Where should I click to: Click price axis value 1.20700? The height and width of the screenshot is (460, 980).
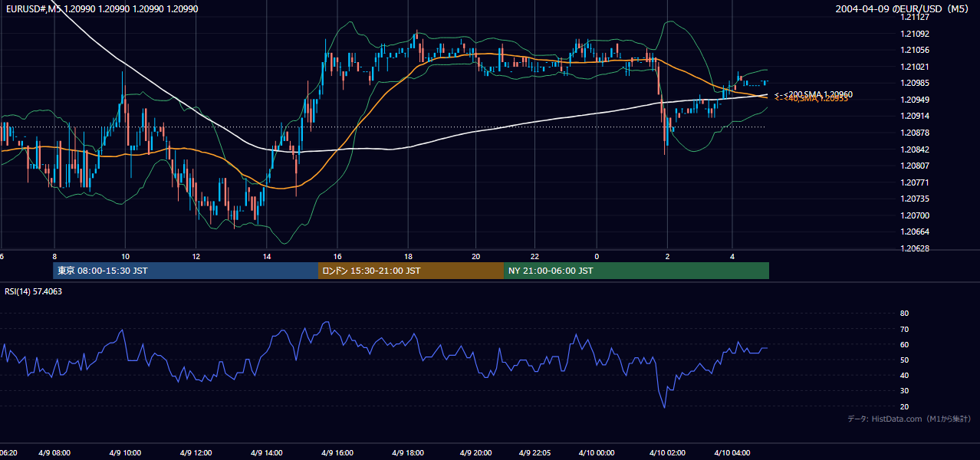coord(914,215)
